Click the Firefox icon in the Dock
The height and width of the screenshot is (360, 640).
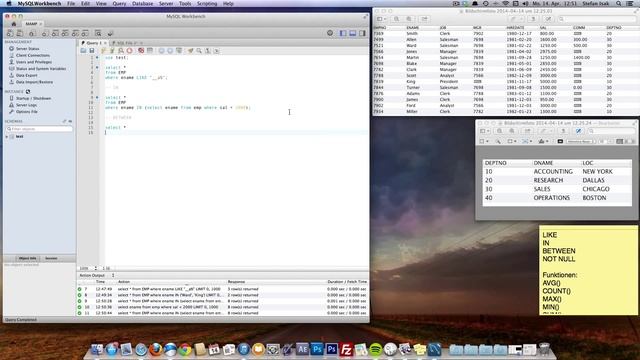coord(156,349)
